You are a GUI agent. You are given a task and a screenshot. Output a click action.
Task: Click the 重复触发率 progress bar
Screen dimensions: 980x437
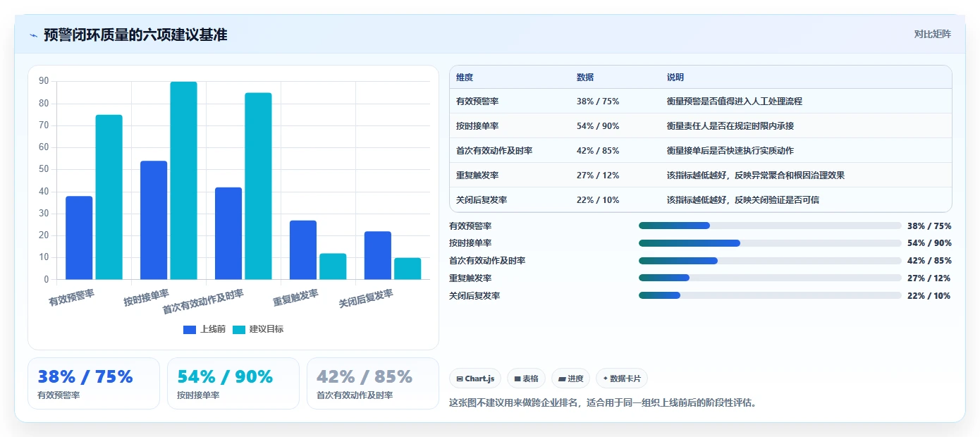pos(770,278)
